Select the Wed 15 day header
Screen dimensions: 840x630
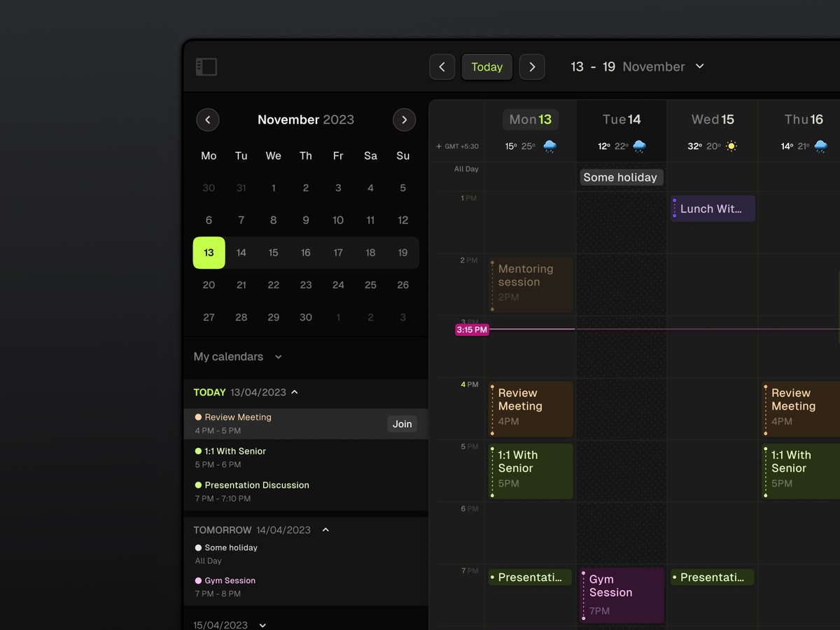(713, 120)
